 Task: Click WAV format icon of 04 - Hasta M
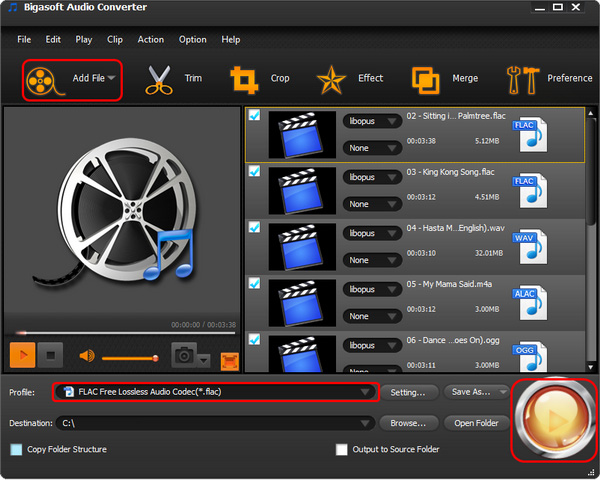click(x=530, y=247)
